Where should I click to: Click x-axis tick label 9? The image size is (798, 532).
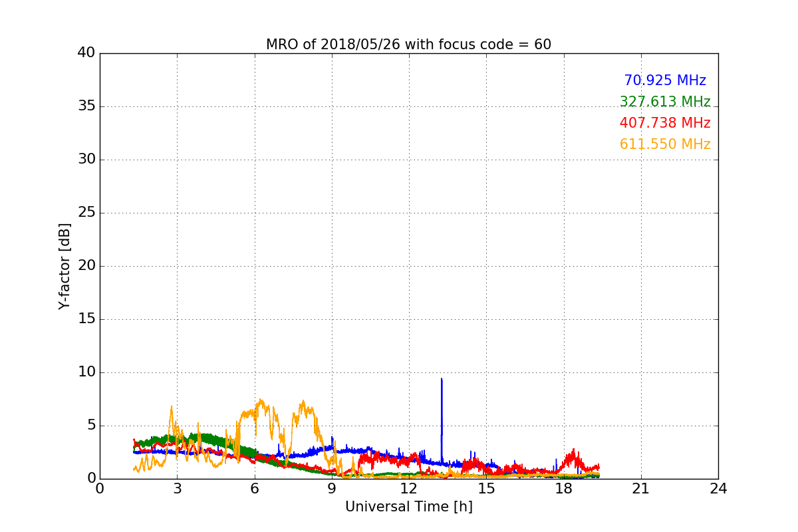[x=332, y=489]
